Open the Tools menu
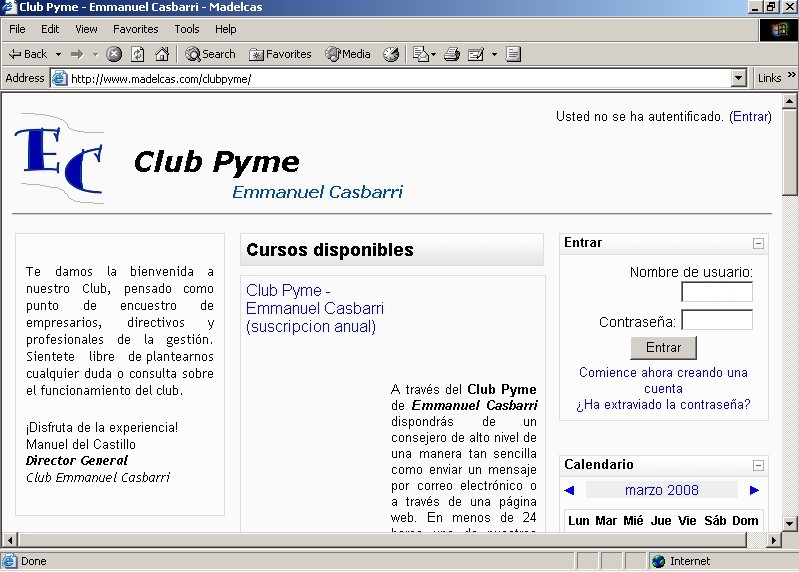The width and height of the screenshot is (799, 572). [187, 29]
